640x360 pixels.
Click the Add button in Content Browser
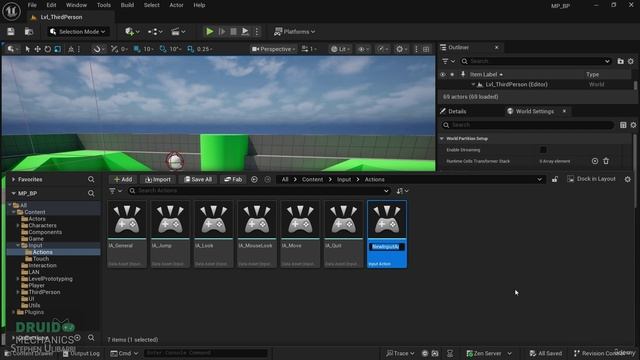(123, 179)
